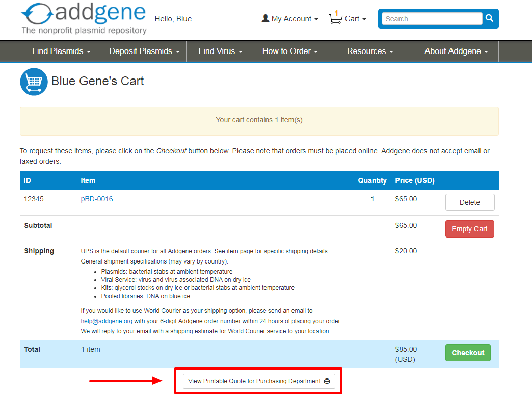Focus the Search input field

click(432, 19)
